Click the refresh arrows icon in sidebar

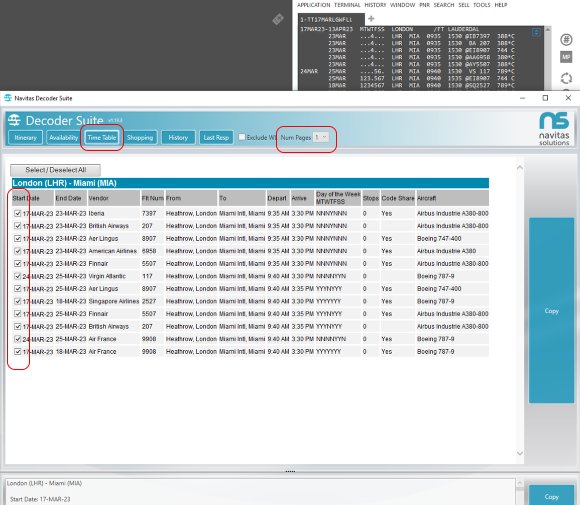(566, 78)
